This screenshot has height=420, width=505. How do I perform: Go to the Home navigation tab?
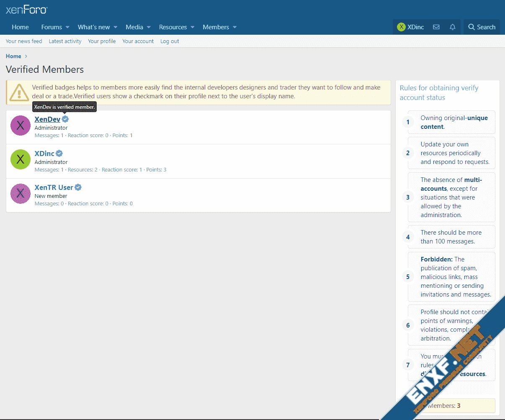(20, 27)
